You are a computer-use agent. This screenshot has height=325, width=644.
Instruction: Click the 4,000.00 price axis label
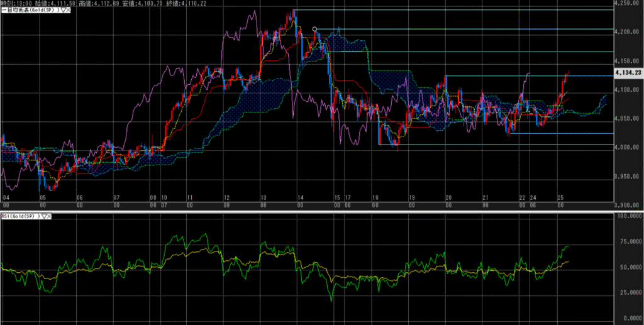(x=629, y=148)
